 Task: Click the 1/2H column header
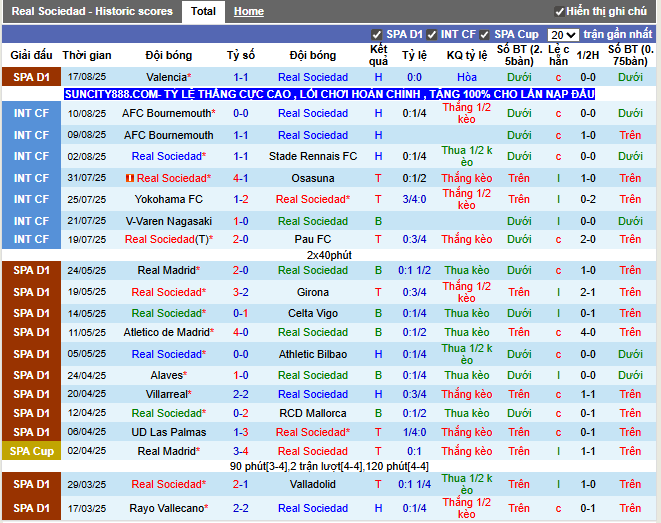click(588, 55)
